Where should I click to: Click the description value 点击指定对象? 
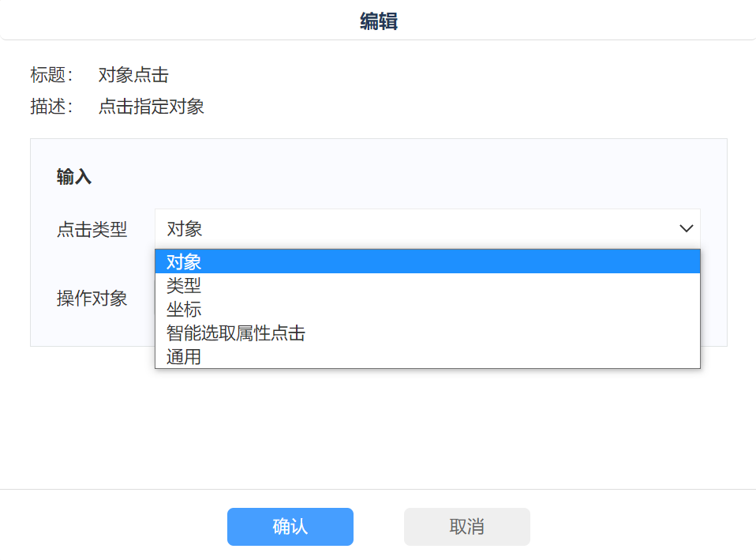point(151,107)
